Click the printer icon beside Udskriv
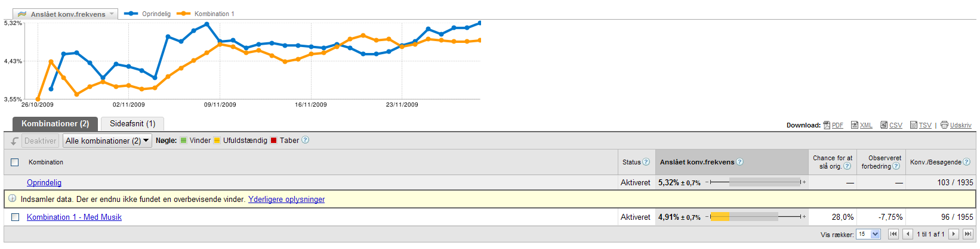The height and width of the screenshot is (249, 980). (944, 125)
